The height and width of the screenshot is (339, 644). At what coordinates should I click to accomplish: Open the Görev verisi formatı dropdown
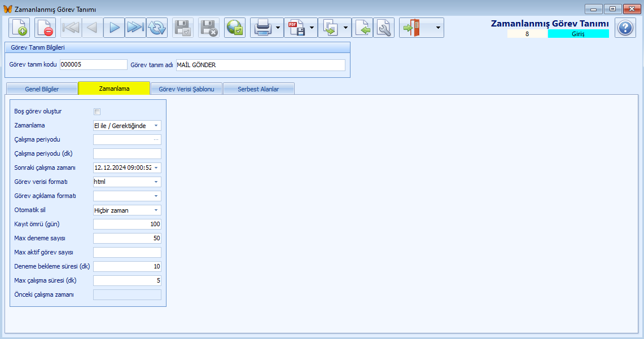(156, 182)
